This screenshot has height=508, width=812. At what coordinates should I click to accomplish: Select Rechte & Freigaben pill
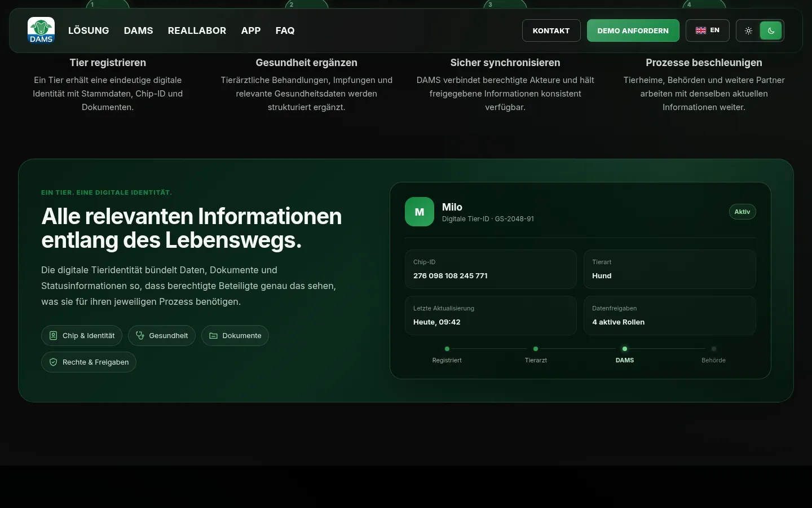point(89,362)
